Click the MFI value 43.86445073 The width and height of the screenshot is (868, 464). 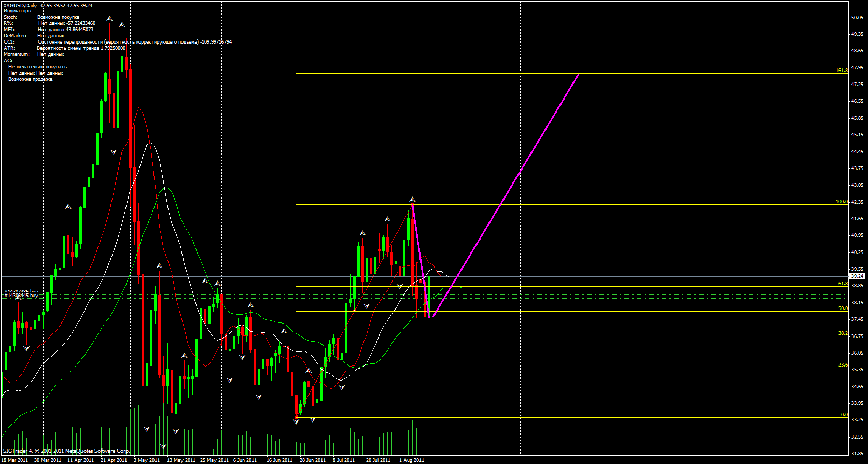79,30
